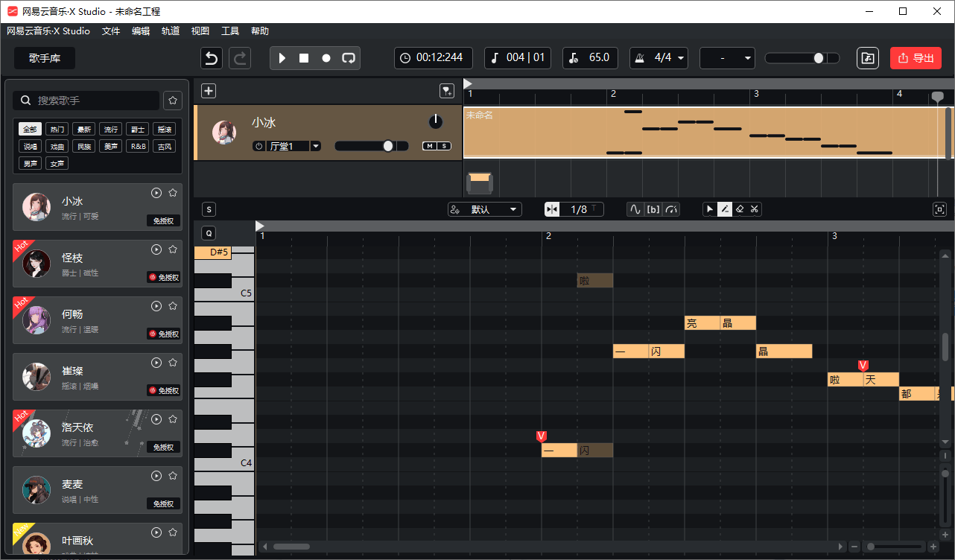955x560 pixels.
Task: Open the pitch curve editing icon
Action: coord(635,209)
